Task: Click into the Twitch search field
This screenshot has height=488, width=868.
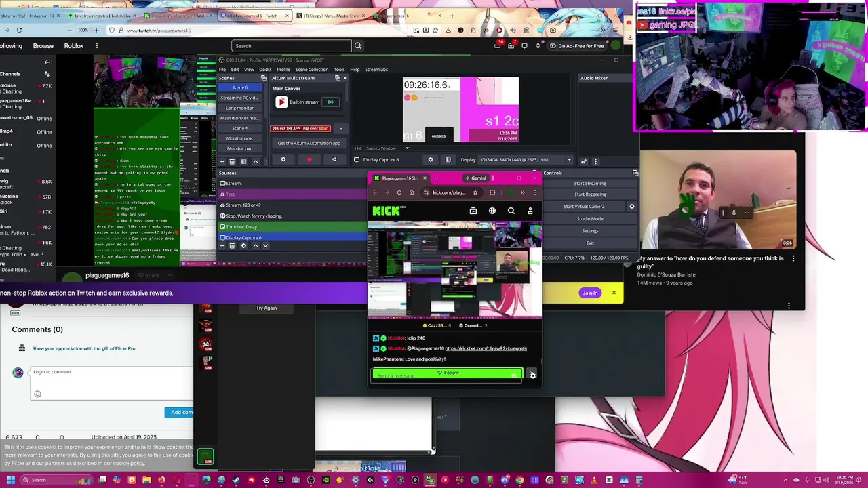Action: pos(292,46)
